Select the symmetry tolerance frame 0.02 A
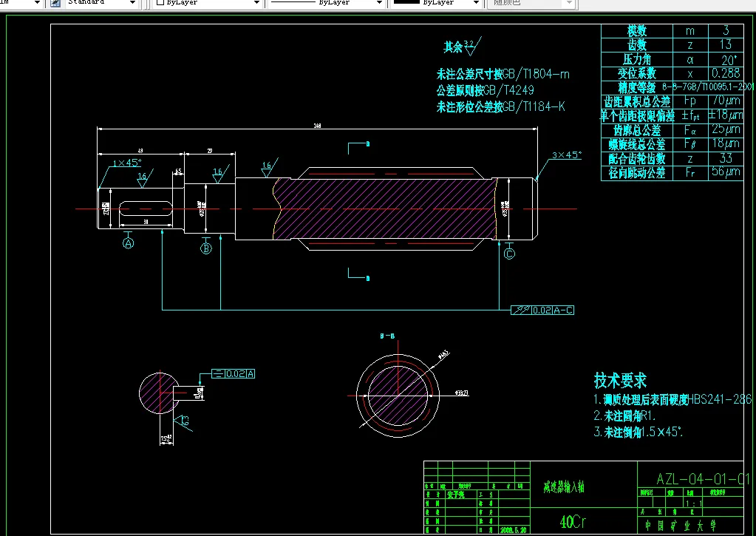This screenshot has height=536, width=756. [233, 373]
